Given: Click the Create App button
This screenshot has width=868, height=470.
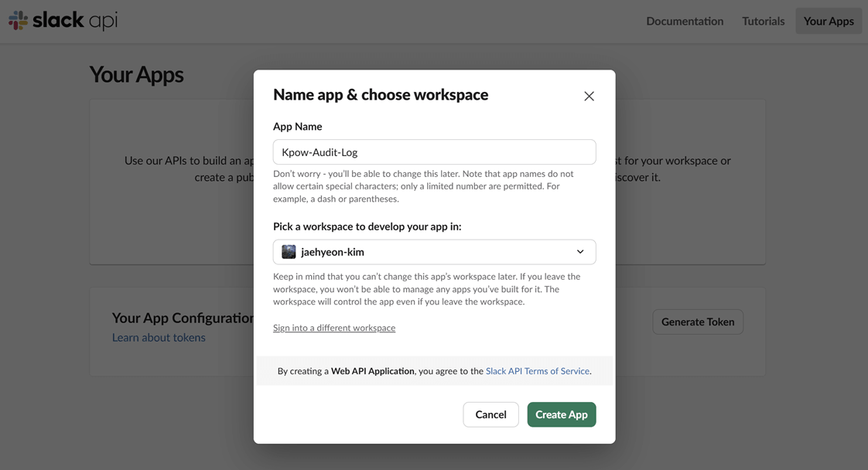Looking at the screenshot, I should (562, 414).
